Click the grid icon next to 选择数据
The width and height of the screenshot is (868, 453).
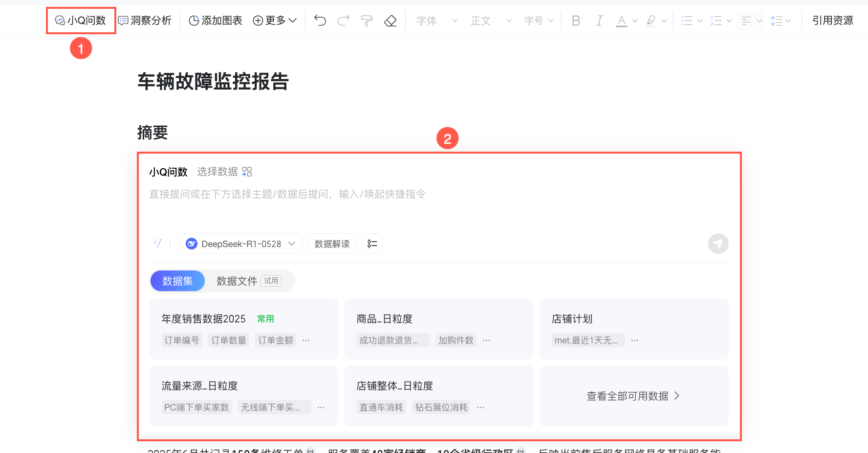point(247,172)
